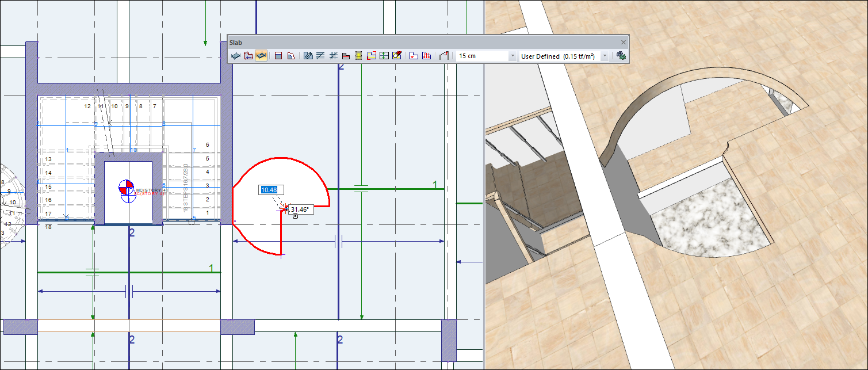The image size is (868, 370).
Task: Select the quarter-circle curved slab icon
Action: pos(292,56)
